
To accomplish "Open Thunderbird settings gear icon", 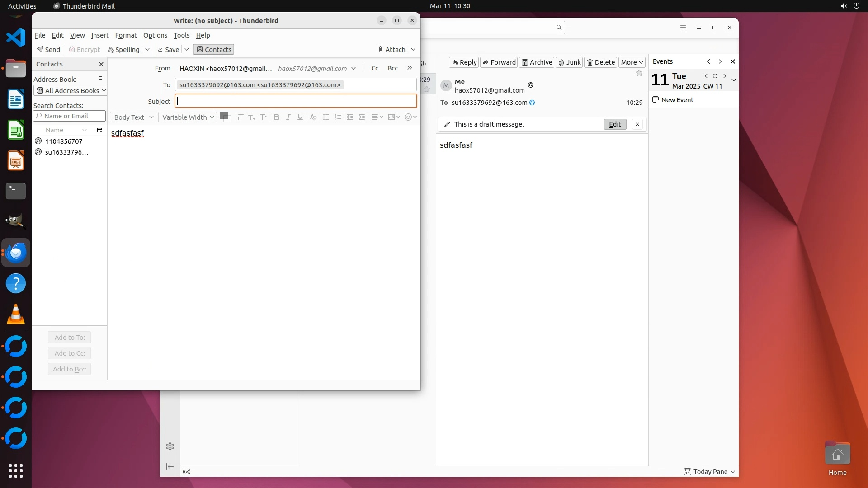I will 170,446.
